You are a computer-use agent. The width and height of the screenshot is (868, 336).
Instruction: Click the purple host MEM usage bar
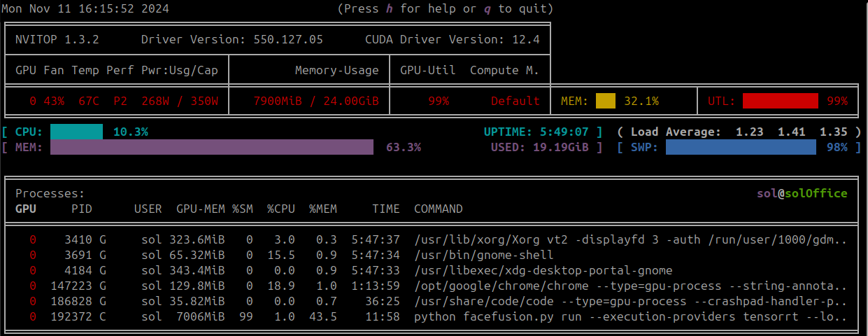(212, 148)
